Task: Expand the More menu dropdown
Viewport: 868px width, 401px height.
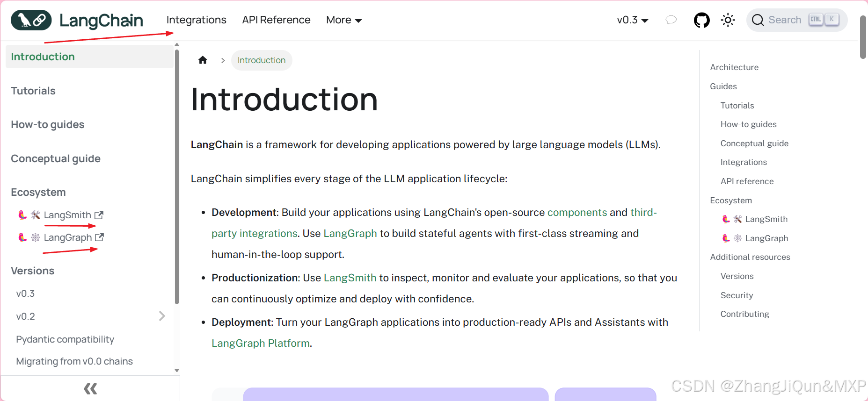Action: pyautogui.click(x=344, y=20)
